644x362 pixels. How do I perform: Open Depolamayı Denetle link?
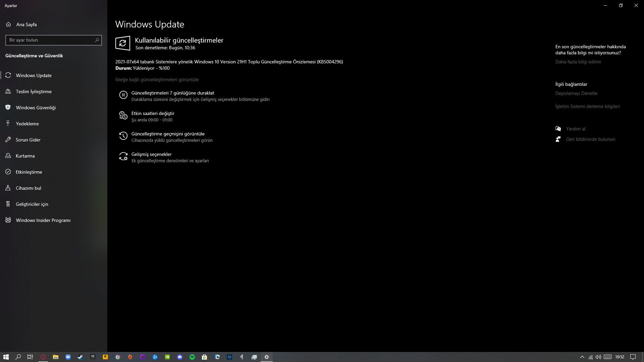coord(576,93)
